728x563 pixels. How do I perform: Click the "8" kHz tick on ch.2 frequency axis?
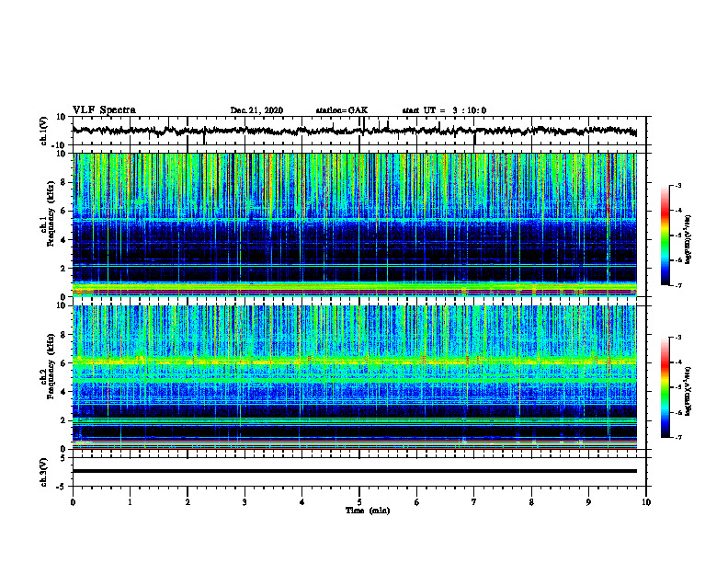[63, 335]
